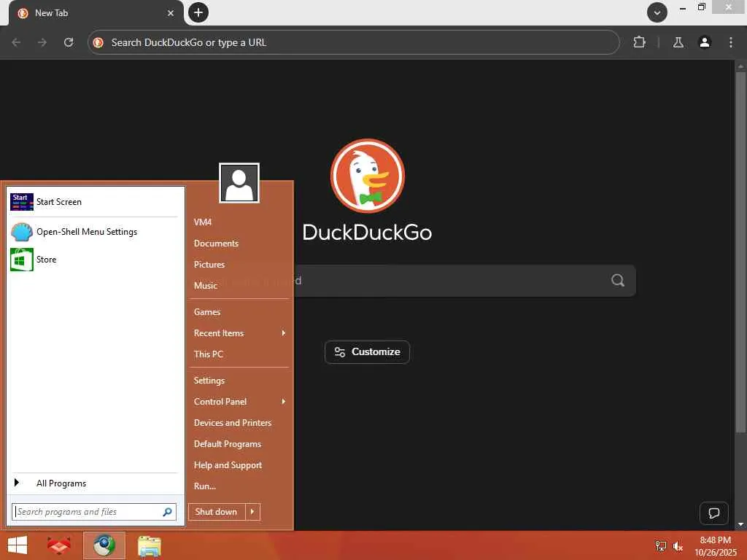Click the DuckDuckGo duck logo

coord(368,176)
